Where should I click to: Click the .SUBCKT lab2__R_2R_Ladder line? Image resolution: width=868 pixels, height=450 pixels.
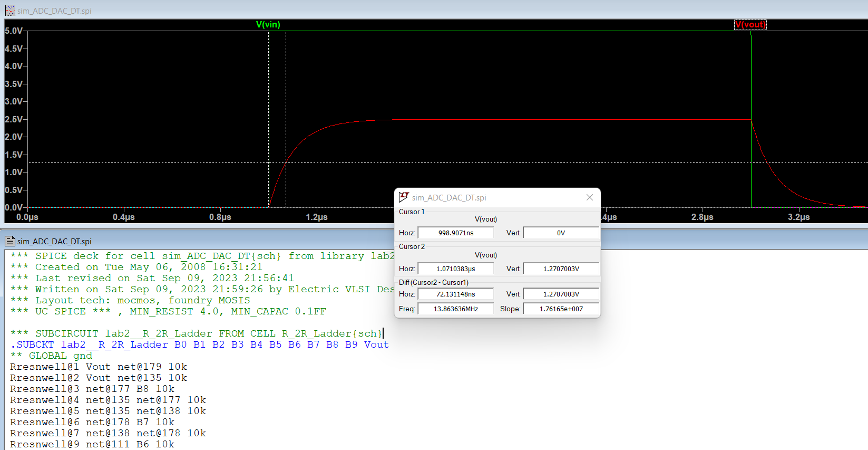pyautogui.click(x=200, y=344)
